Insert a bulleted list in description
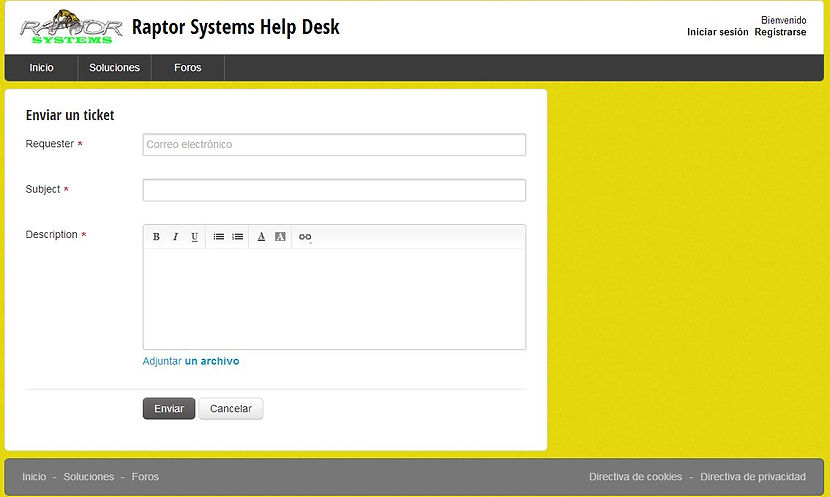This screenshot has width=830, height=497. 219,237
